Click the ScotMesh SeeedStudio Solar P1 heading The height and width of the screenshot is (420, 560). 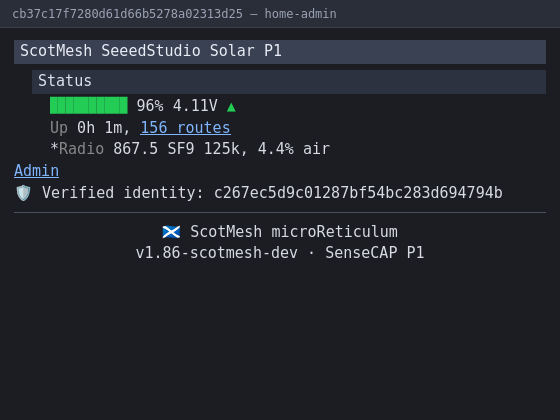click(280, 52)
